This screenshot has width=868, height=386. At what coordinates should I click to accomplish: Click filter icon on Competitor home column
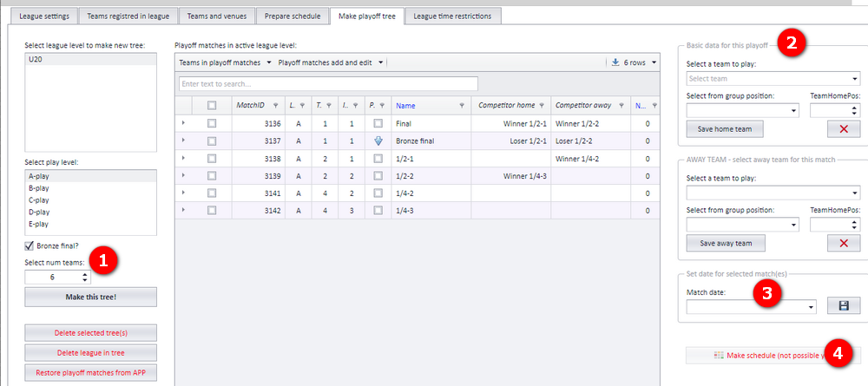click(x=542, y=106)
